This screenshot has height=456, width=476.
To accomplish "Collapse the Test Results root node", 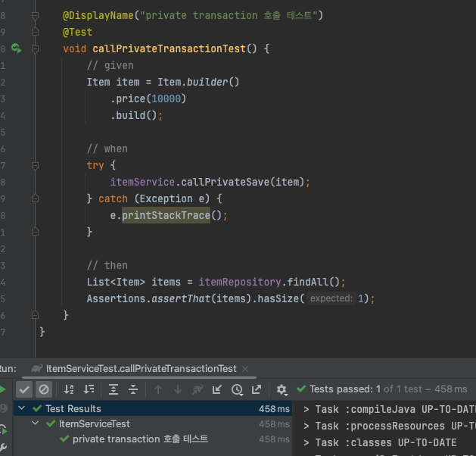I will [x=21, y=408].
